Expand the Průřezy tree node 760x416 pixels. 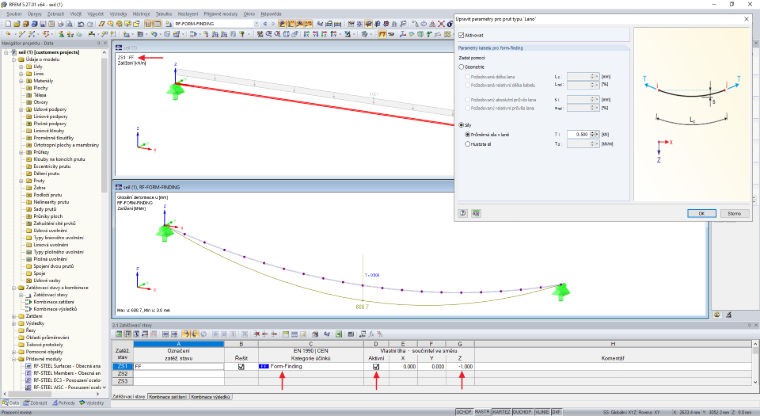coord(21,152)
